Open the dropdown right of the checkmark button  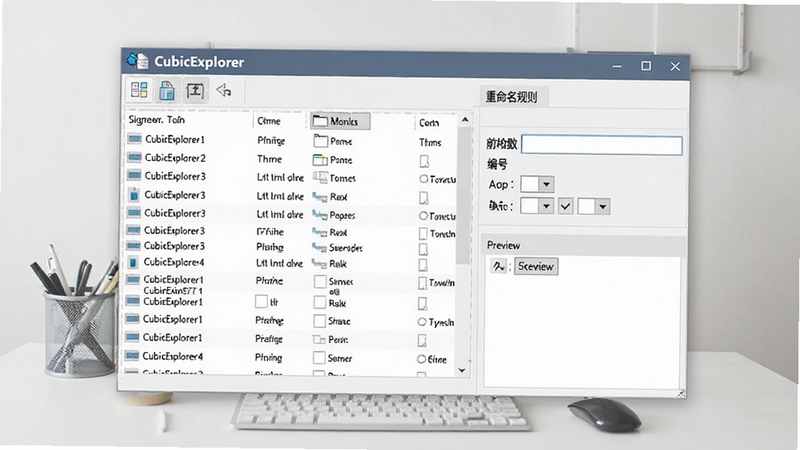point(594,207)
